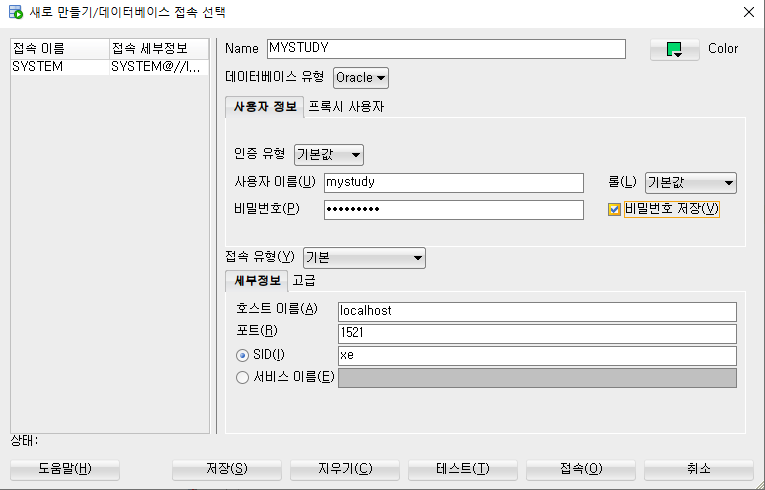Viewport: 765px width, 490px height.
Task: Open the 롤 dropdown
Action: [x=691, y=183]
